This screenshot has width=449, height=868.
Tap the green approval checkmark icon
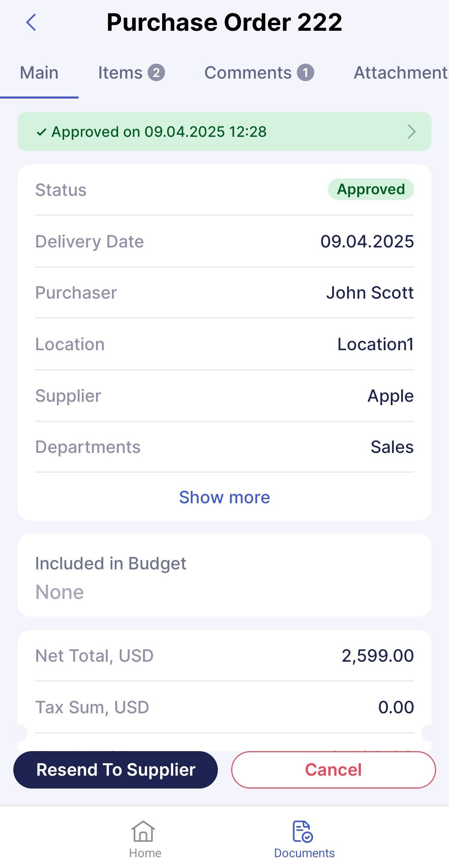click(x=42, y=132)
